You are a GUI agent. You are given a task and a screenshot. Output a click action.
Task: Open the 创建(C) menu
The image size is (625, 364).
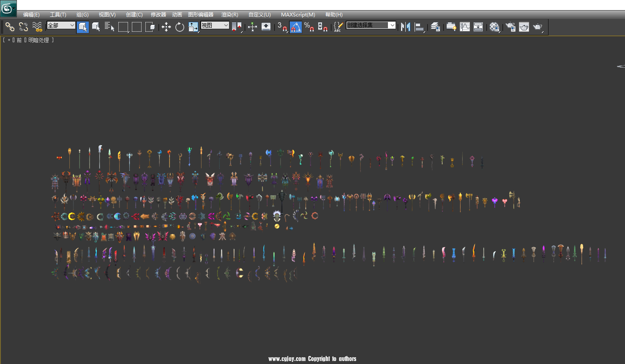click(134, 15)
